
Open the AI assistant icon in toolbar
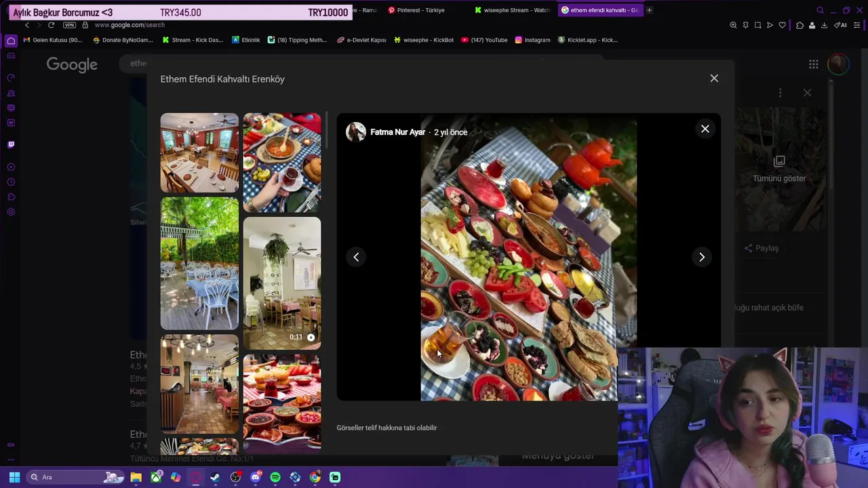click(x=841, y=25)
